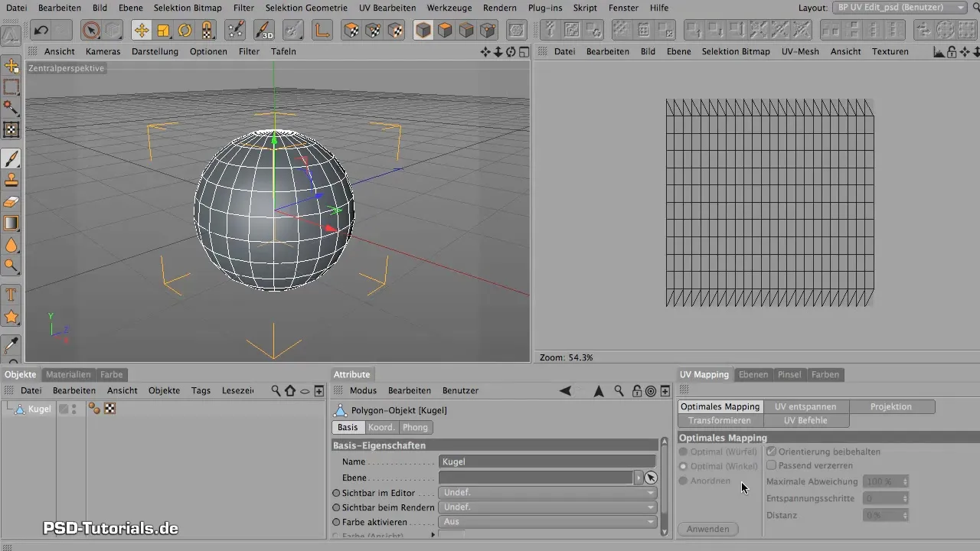Expand the Ebene field arrow button
980x551 pixels.
click(639, 478)
